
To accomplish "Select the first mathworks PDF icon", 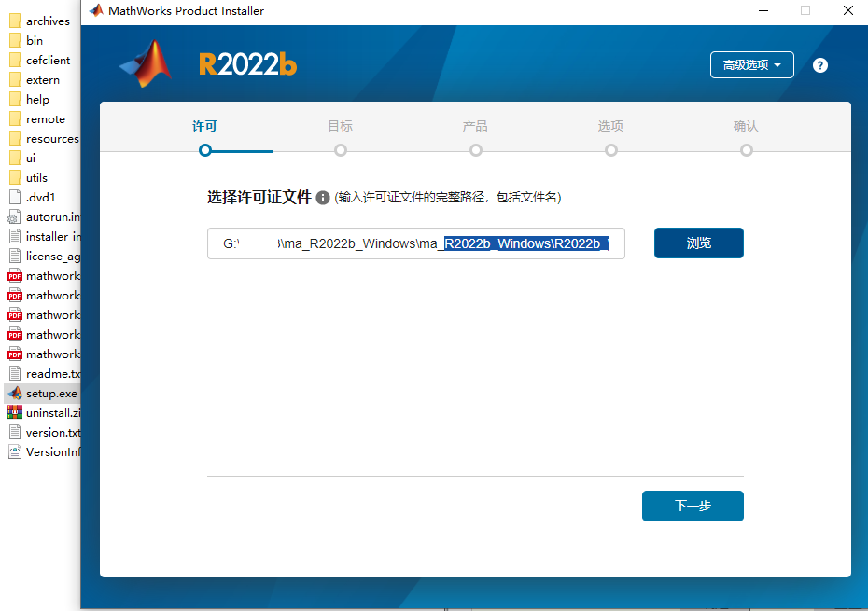I will (15, 275).
